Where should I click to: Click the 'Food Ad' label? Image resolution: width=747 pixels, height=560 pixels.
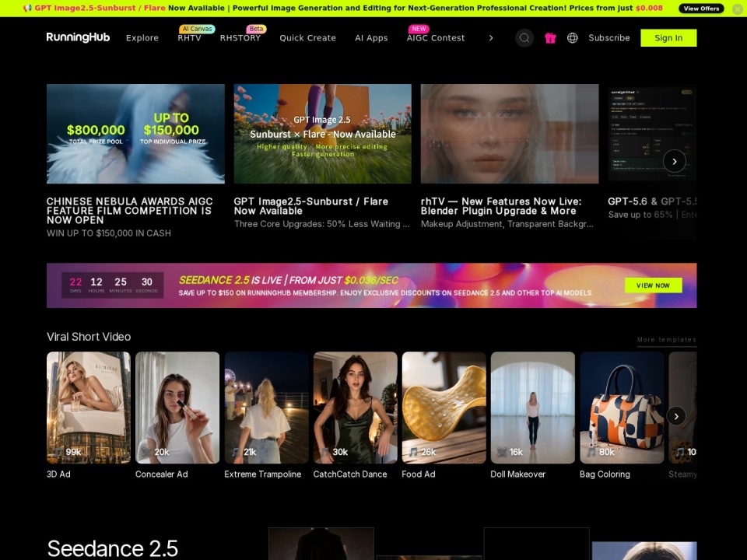pos(419,474)
